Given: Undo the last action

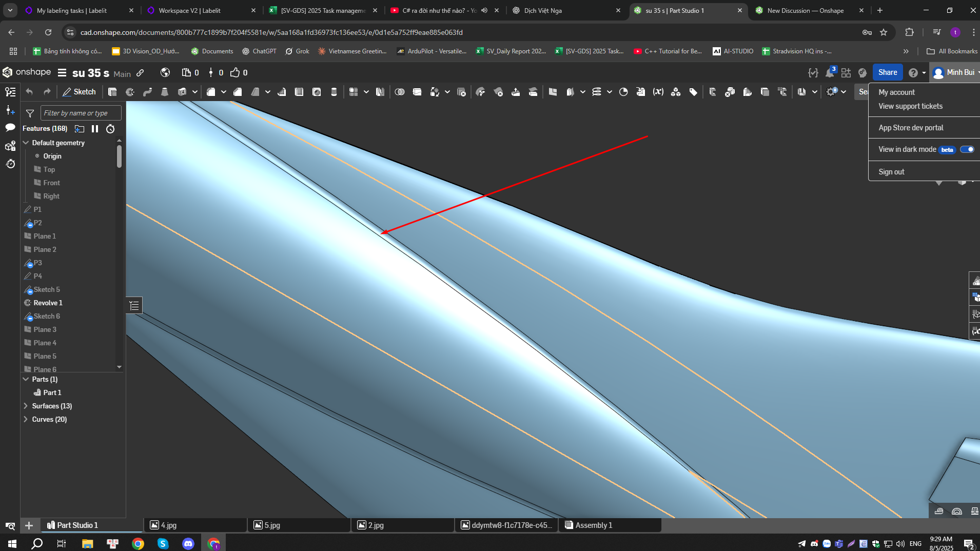Looking at the screenshot, I should 29,92.
